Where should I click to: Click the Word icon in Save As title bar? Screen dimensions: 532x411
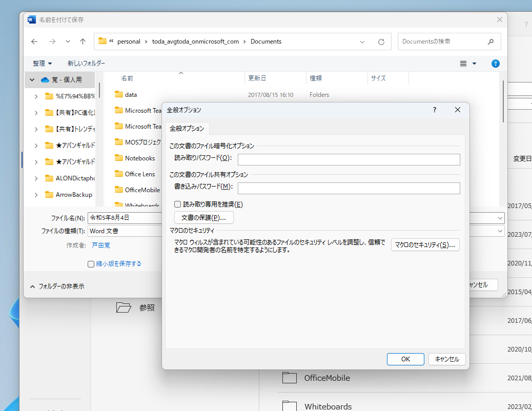(32, 19)
